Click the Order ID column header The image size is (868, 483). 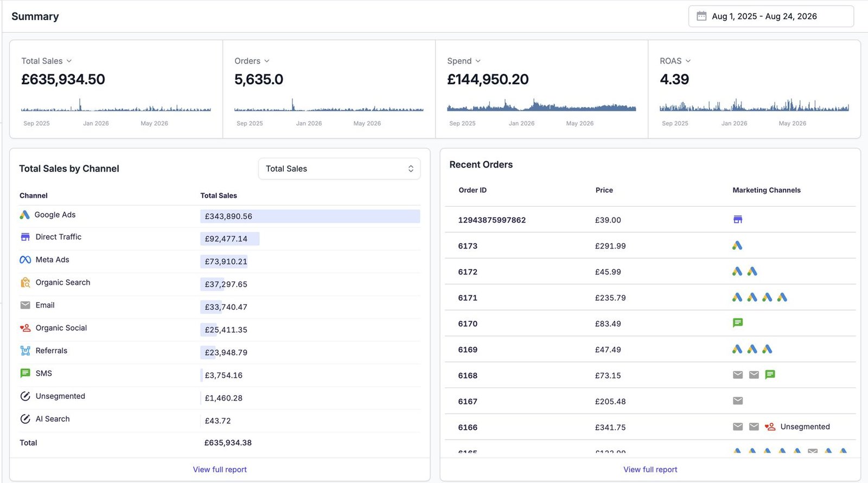tap(473, 190)
